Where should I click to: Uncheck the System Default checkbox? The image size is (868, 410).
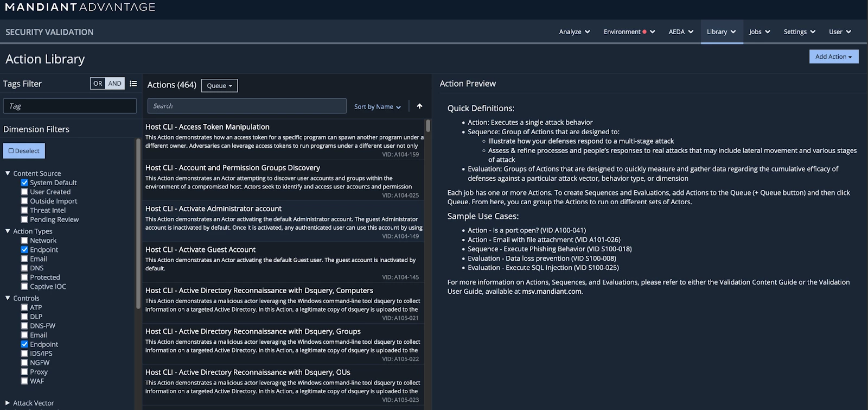24,182
